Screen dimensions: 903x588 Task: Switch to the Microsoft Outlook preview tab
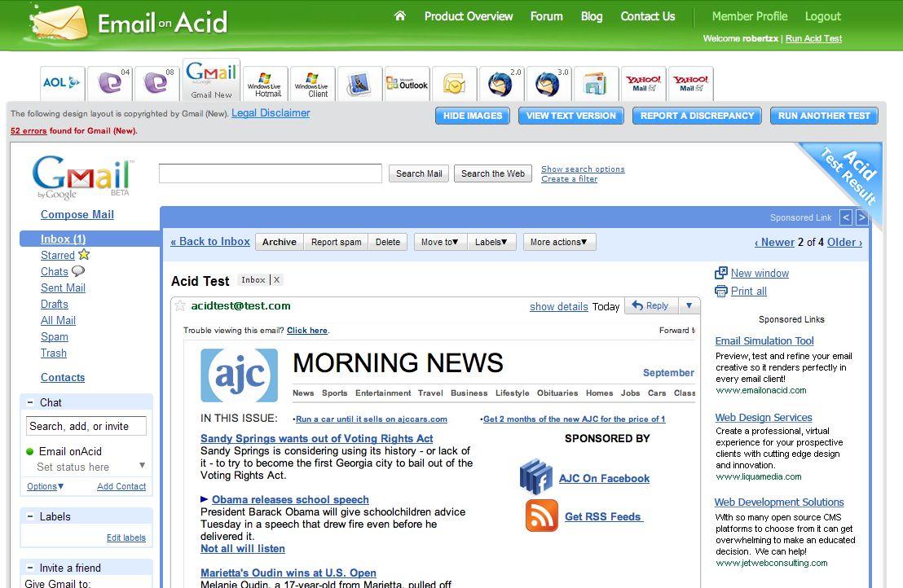407,84
